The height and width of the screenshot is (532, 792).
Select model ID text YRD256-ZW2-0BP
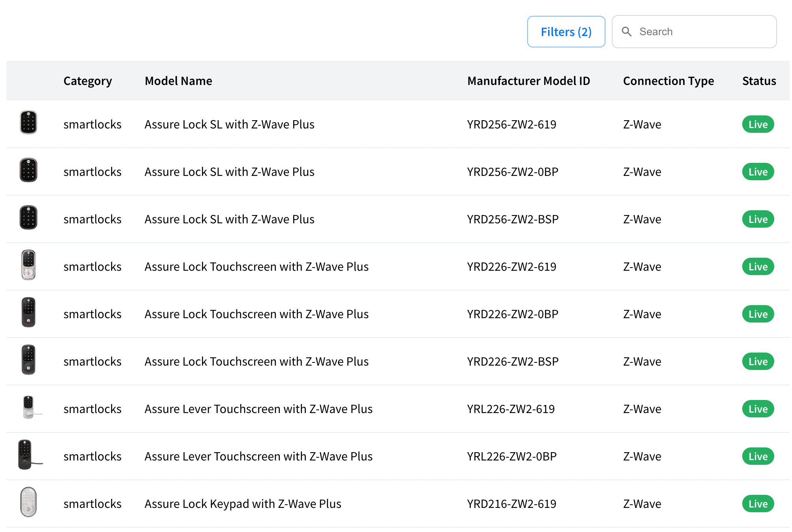(x=513, y=172)
